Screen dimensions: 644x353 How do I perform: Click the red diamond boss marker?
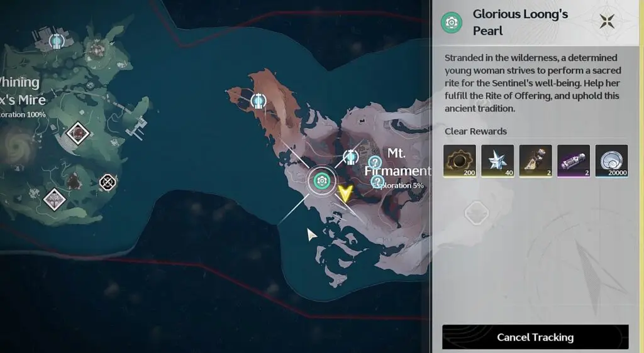tap(77, 133)
